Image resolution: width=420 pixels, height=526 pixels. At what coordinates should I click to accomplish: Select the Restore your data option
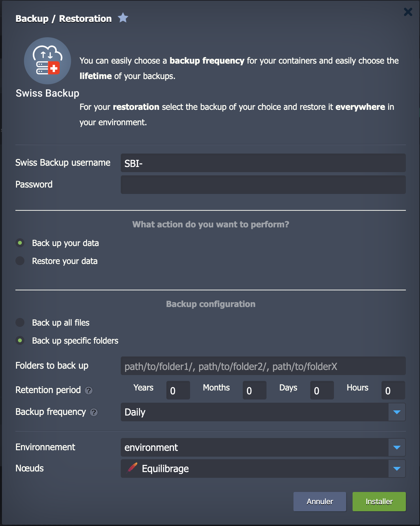point(20,261)
